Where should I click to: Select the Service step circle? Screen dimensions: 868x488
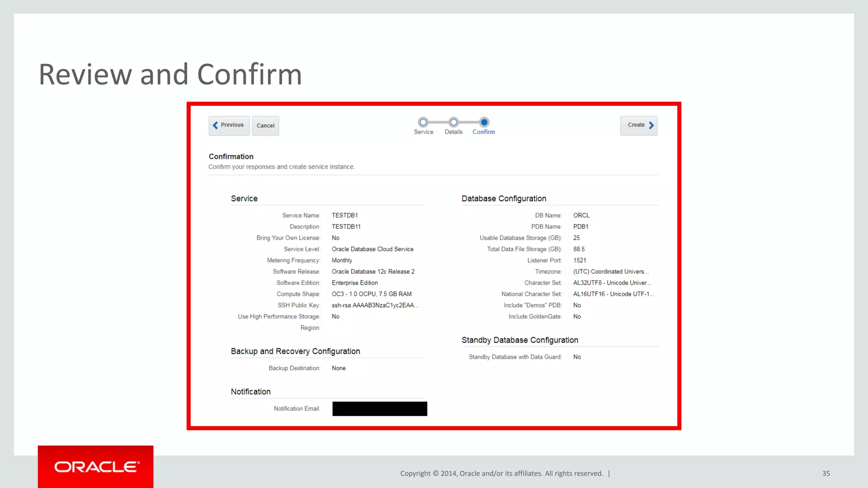(x=423, y=122)
